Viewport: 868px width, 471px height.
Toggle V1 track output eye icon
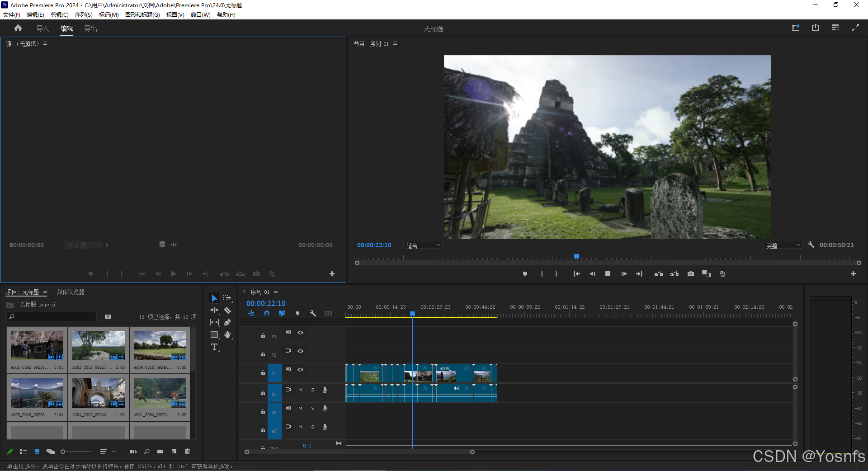[x=300, y=370]
